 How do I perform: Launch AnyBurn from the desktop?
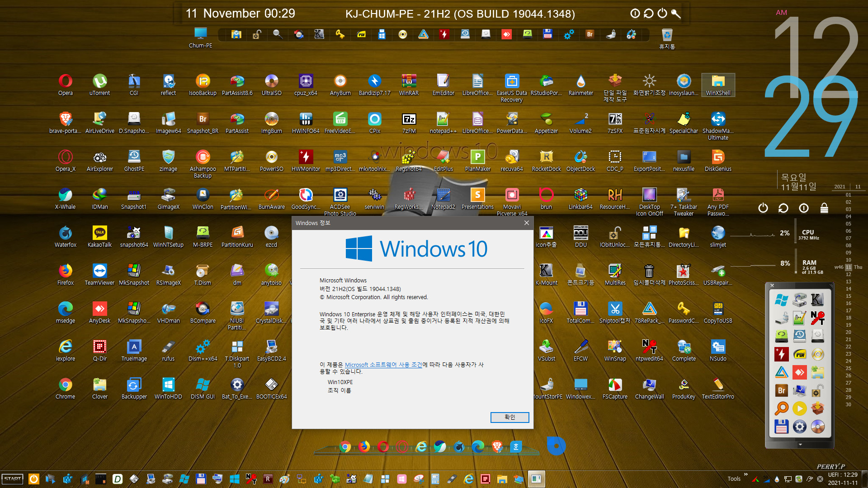tap(340, 84)
